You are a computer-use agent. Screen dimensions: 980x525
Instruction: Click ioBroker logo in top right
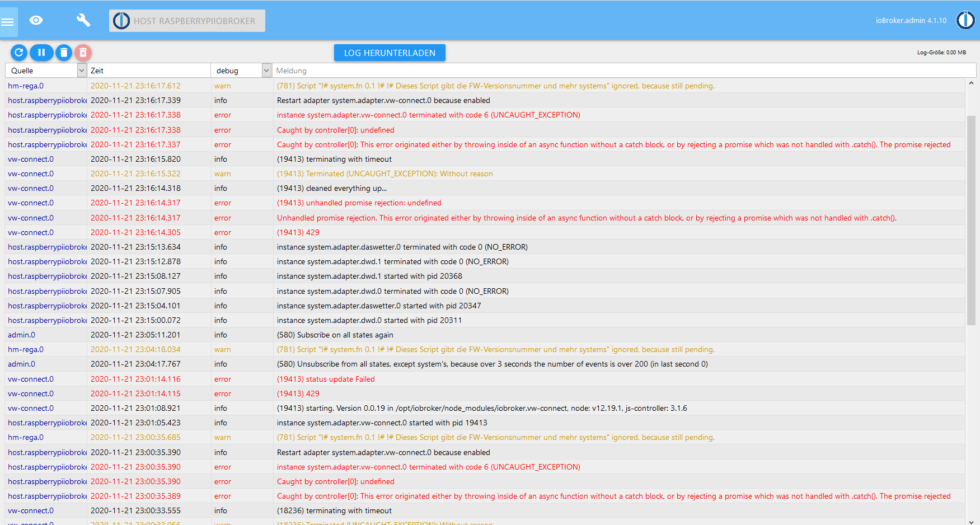click(x=965, y=20)
